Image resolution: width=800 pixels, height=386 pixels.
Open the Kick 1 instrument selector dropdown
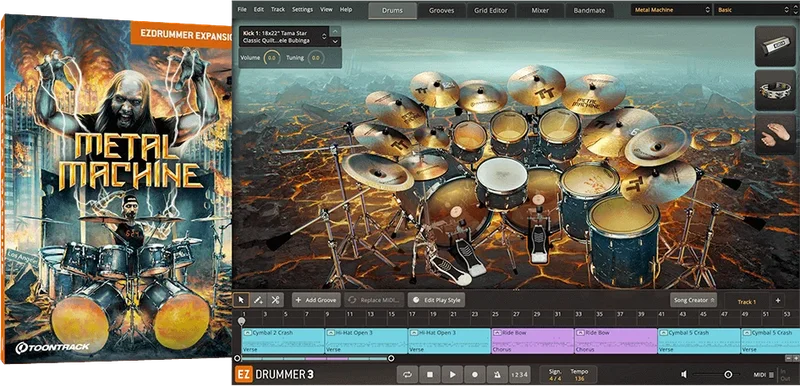point(284,37)
